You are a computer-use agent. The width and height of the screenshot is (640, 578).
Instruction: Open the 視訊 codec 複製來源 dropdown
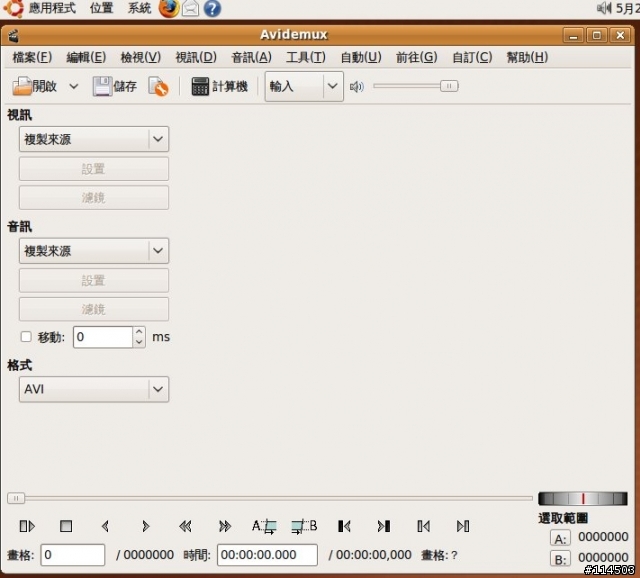pyautogui.click(x=94, y=139)
